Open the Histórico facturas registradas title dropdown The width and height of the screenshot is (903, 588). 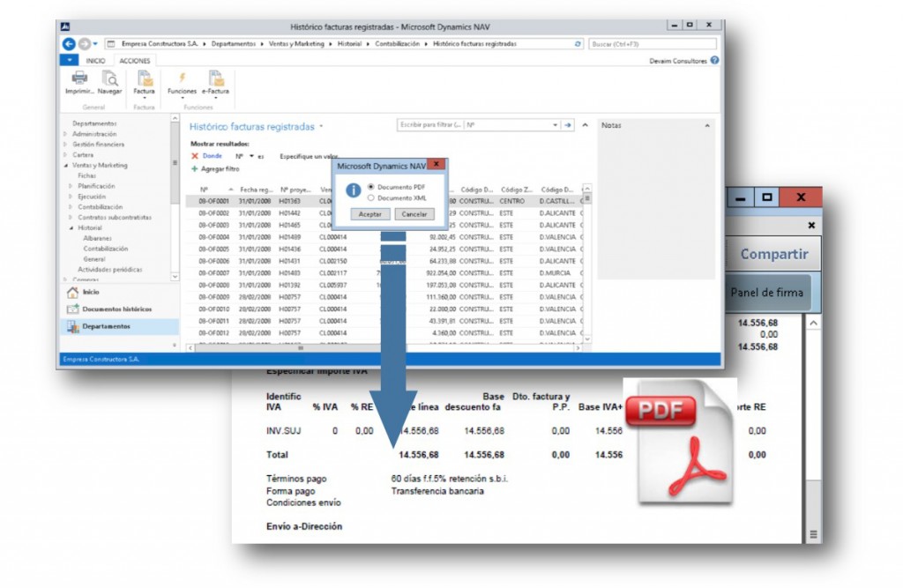click(322, 127)
